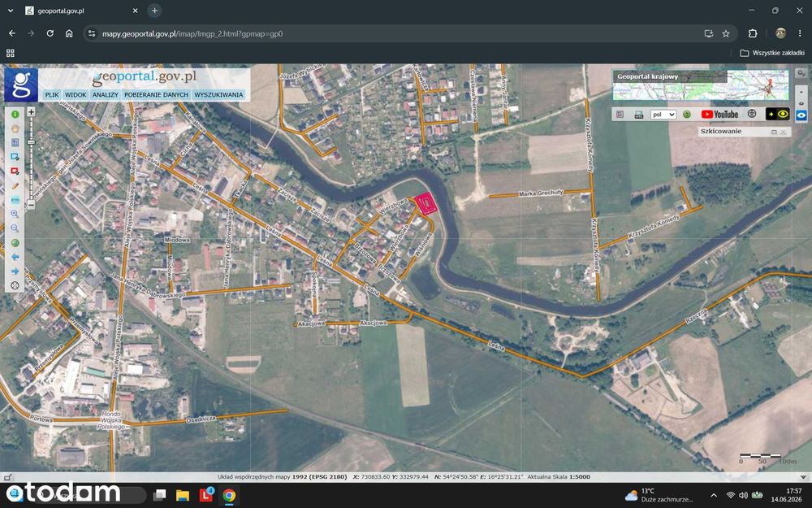Screen dimensions: 812x508
Task: Click the geoportal blue 'g' logo
Action: [21, 85]
